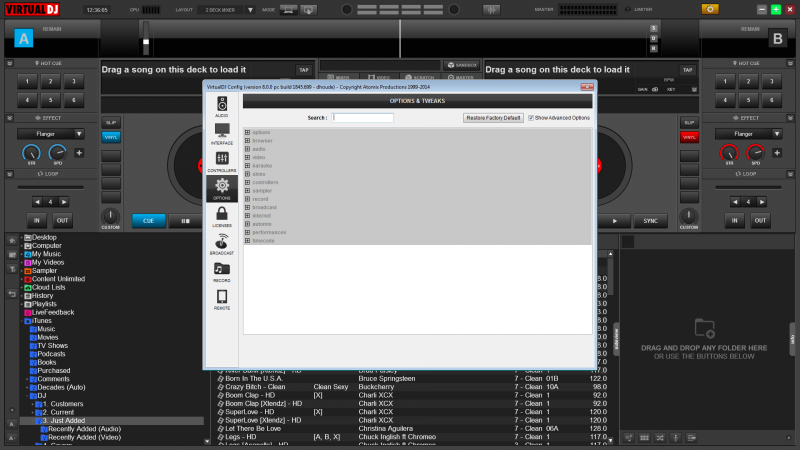Expand the video settings node
Image resolution: width=800 pixels, height=450 pixels.
click(x=247, y=157)
